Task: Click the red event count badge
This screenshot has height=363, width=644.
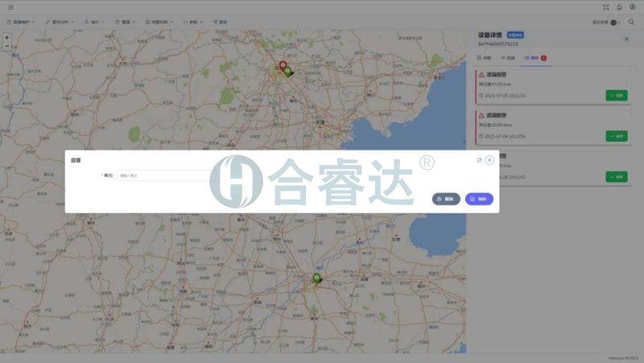Action: [x=543, y=58]
